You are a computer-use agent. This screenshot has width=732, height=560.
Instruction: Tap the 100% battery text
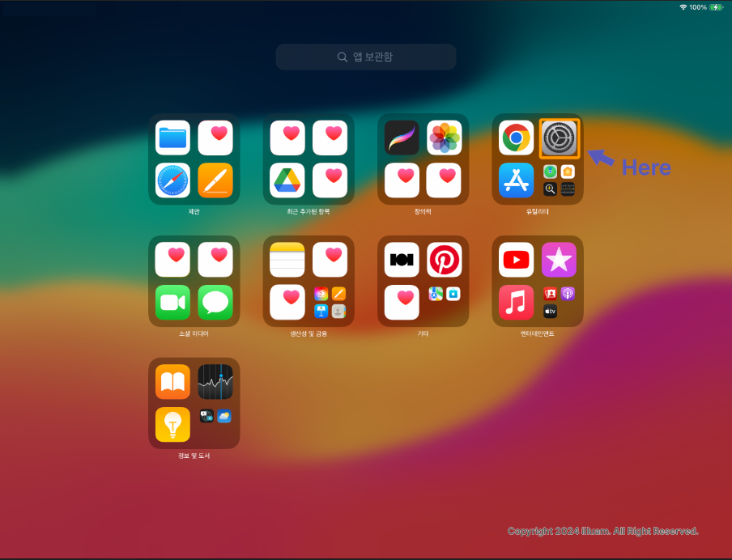tap(698, 7)
